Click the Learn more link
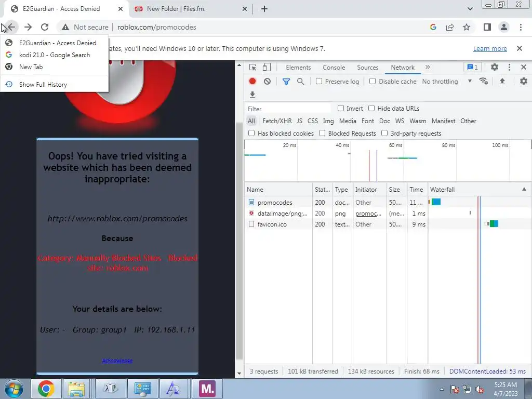 point(490,48)
